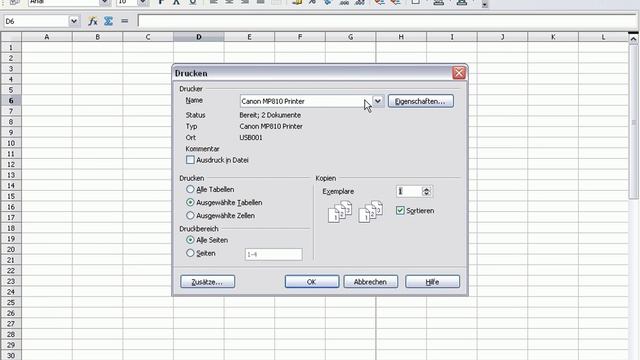Click the Name Box field showing D6

point(36,21)
